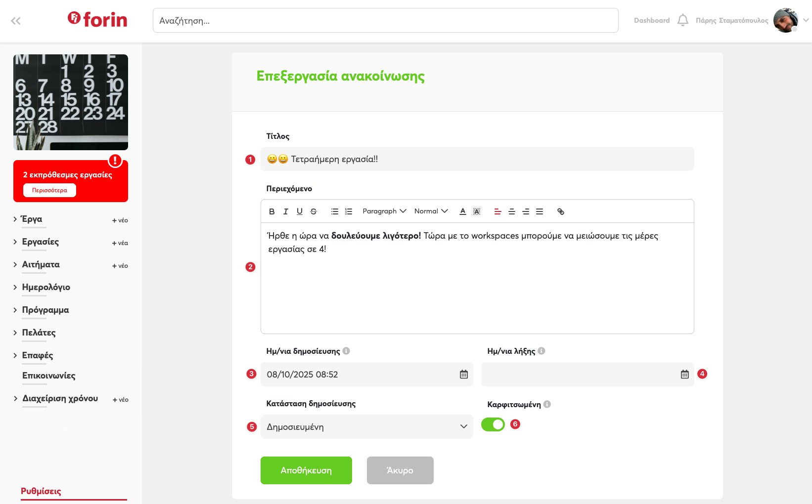Insert a numbered list
Viewport: 812px width, 504px height.
pyautogui.click(x=349, y=211)
